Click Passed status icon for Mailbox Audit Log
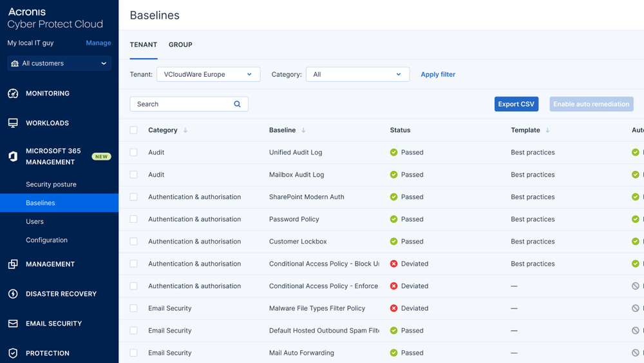 393,175
